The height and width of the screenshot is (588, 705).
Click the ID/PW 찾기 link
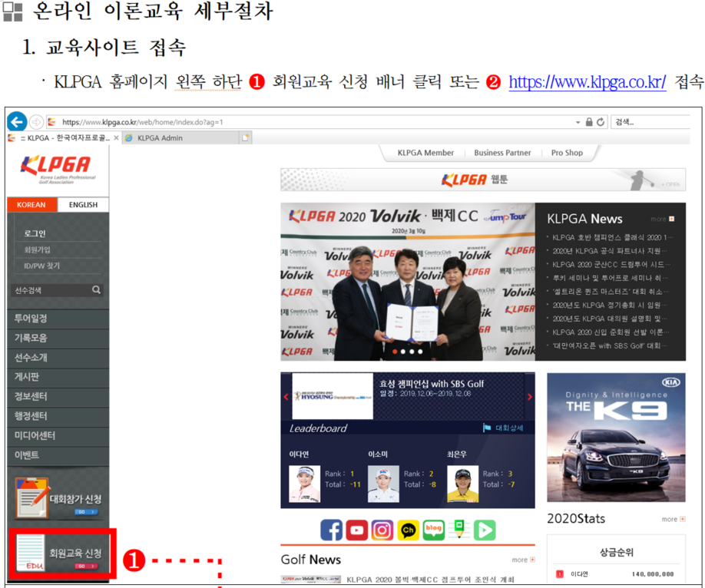pyautogui.click(x=41, y=266)
